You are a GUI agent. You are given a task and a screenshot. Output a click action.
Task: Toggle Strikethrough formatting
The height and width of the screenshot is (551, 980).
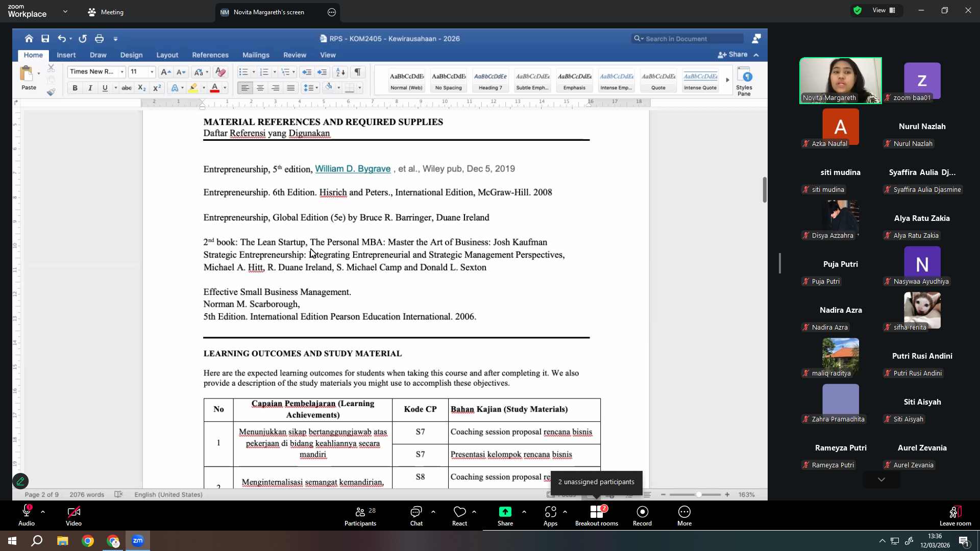127,88
